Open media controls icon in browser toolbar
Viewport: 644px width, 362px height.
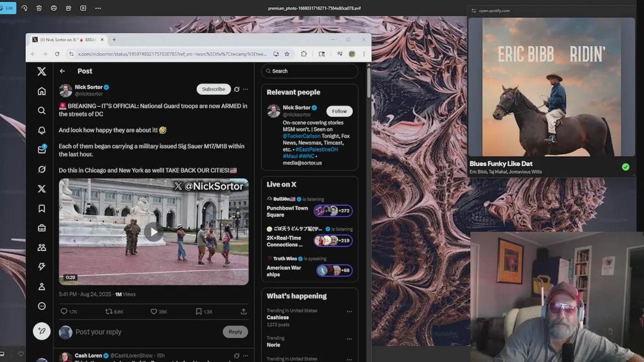click(340, 54)
